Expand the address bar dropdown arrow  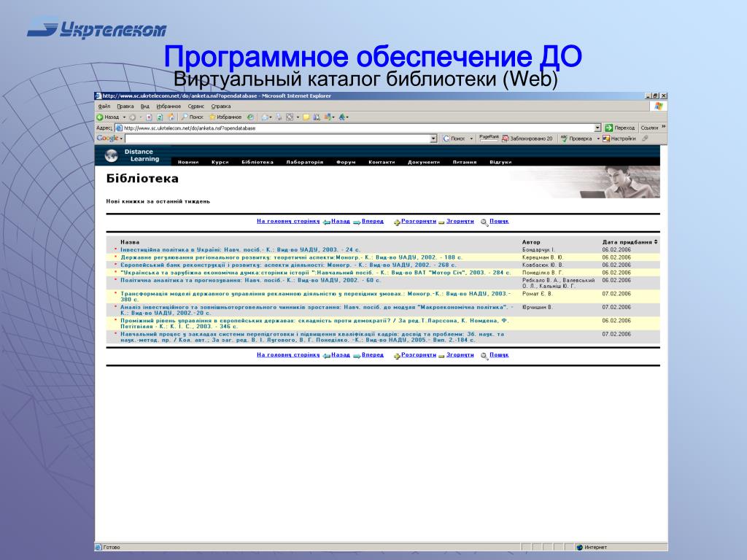[x=598, y=128]
